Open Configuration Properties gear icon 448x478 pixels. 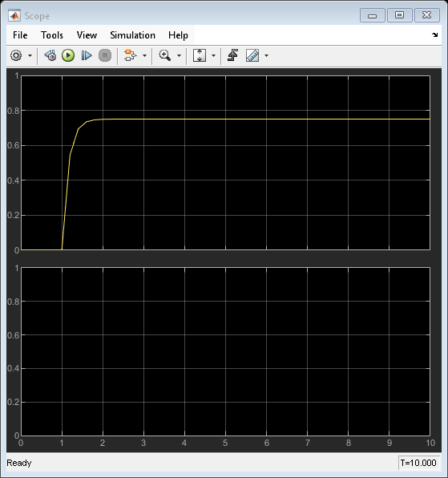[16, 55]
